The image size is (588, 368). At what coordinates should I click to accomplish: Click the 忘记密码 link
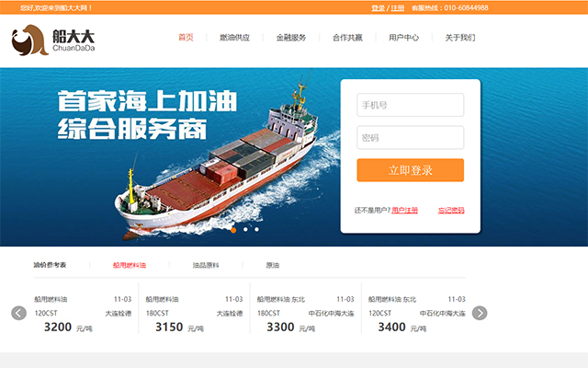pos(451,211)
